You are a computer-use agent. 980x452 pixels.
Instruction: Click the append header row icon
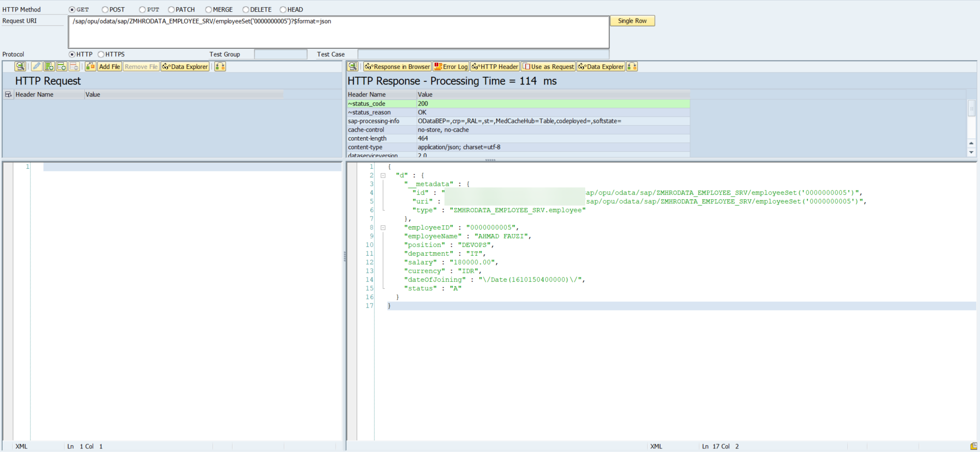point(62,66)
